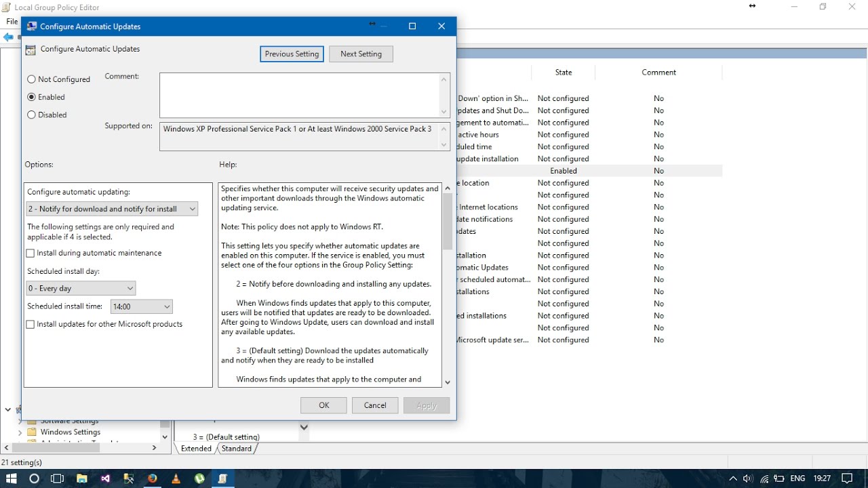The width and height of the screenshot is (868, 488).
Task: Select the row with Enabled state
Action: coord(589,171)
